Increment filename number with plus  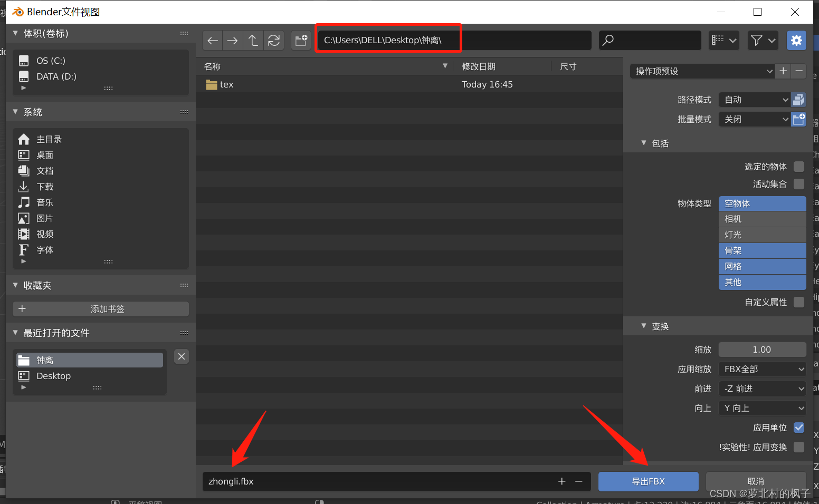click(562, 481)
